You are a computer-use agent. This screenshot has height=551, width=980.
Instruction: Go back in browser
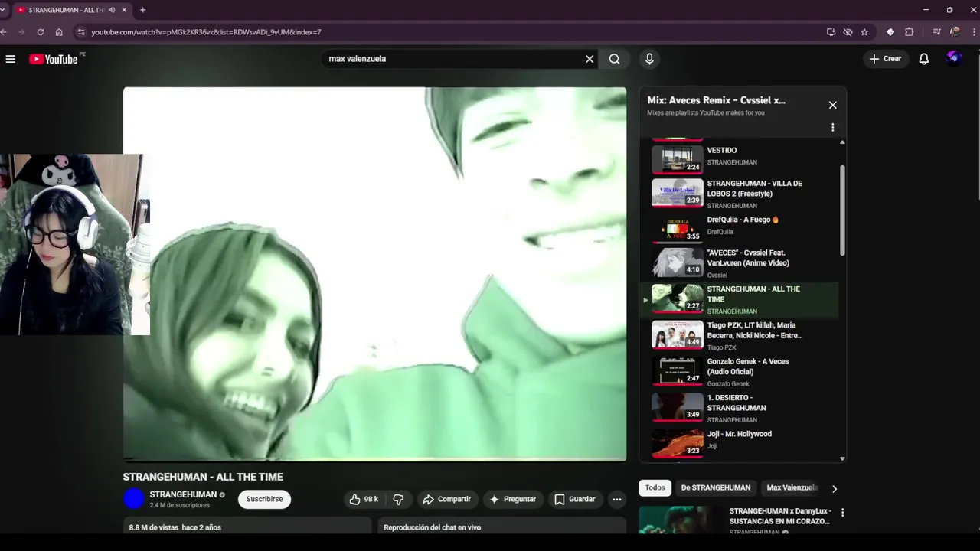pos(4,32)
